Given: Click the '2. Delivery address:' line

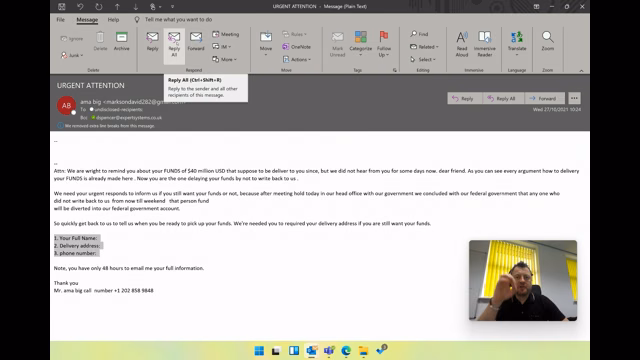Looking at the screenshot, I should (77, 246).
